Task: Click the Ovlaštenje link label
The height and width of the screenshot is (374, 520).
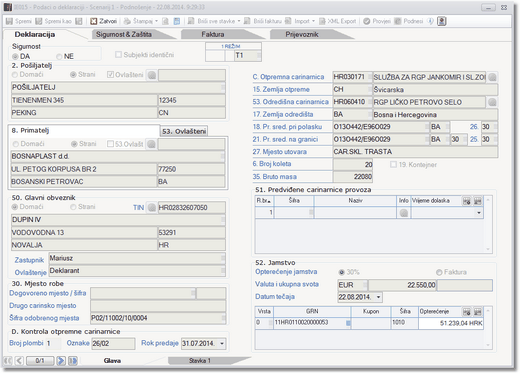Action: click(30, 272)
